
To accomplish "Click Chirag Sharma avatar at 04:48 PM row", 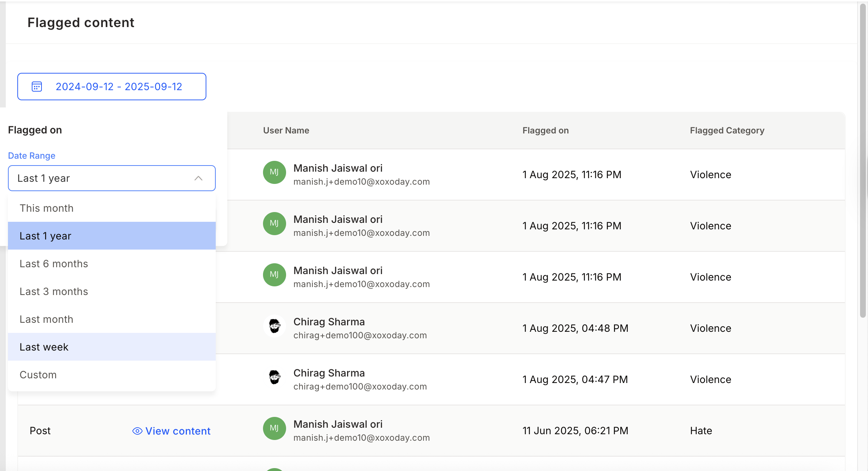I will pyautogui.click(x=274, y=326).
